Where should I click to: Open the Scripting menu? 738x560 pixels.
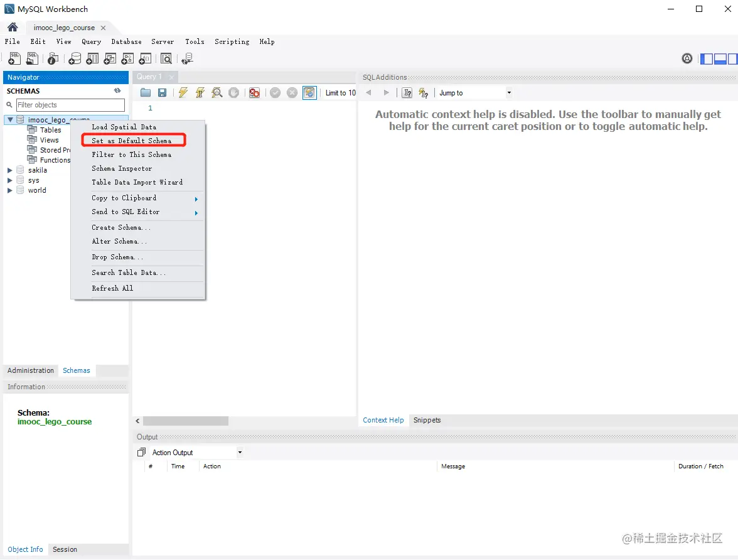[x=232, y=41]
